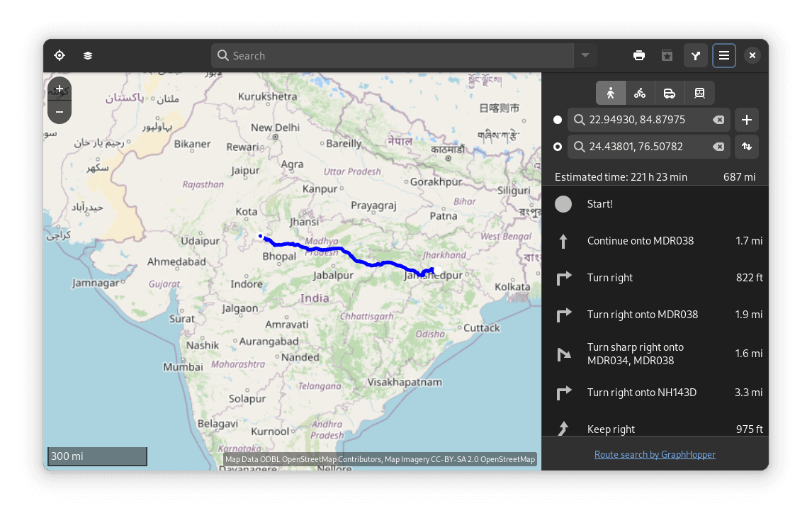Screen dimensions: 812x518
Task: Select walking route mode
Action: tap(610, 92)
